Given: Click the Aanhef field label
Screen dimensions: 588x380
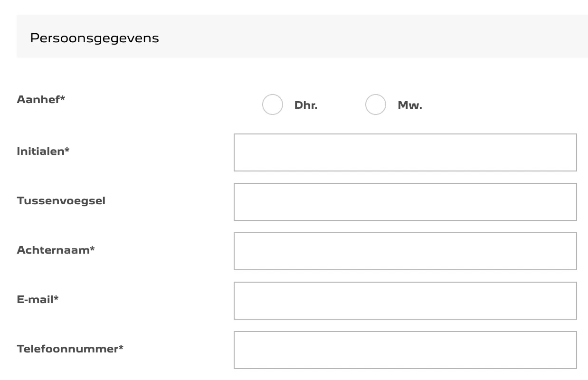Looking at the screenshot, I should point(41,99).
